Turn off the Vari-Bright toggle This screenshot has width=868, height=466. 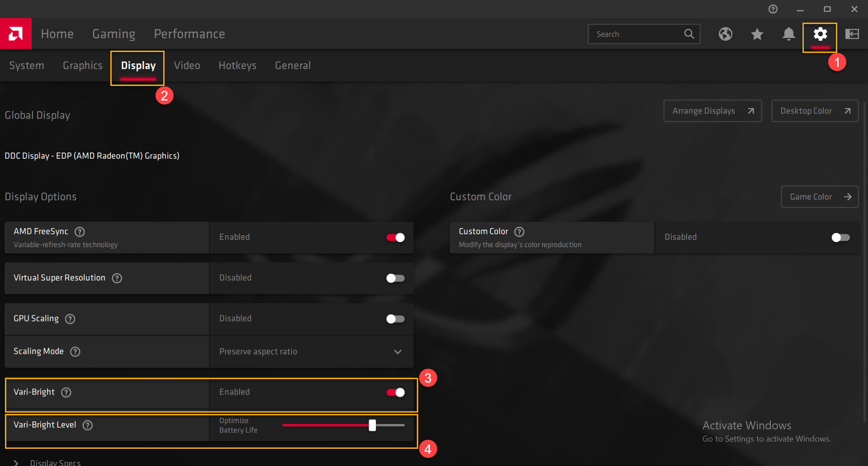coord(395,392)
